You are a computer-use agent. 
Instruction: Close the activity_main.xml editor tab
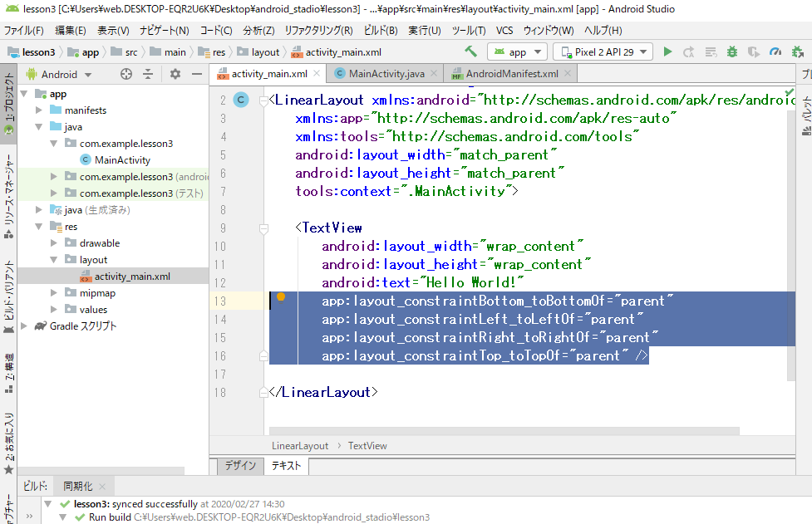tap(317, 73)
